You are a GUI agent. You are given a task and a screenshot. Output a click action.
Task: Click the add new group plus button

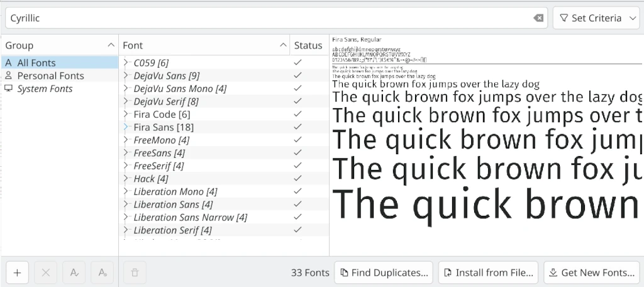click(x=17, y=273)
